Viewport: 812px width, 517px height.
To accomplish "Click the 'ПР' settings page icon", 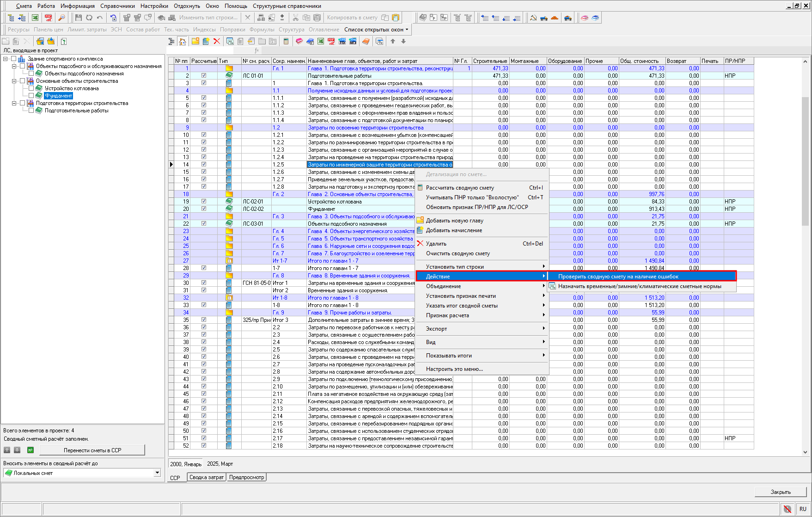I will 444,18.
